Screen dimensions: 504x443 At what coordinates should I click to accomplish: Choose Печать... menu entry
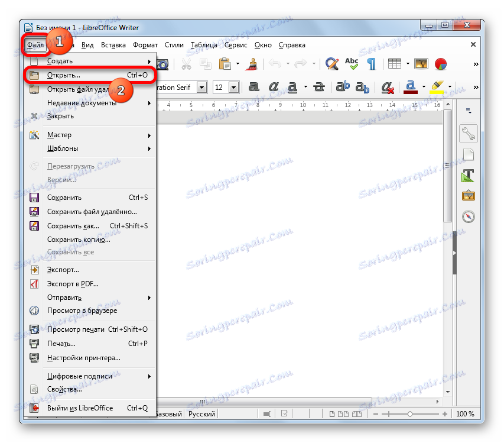[89, 344]
